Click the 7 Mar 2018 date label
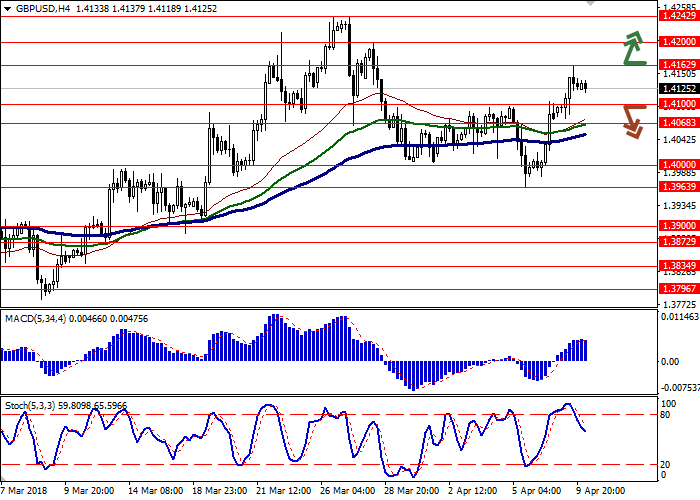 22,491
